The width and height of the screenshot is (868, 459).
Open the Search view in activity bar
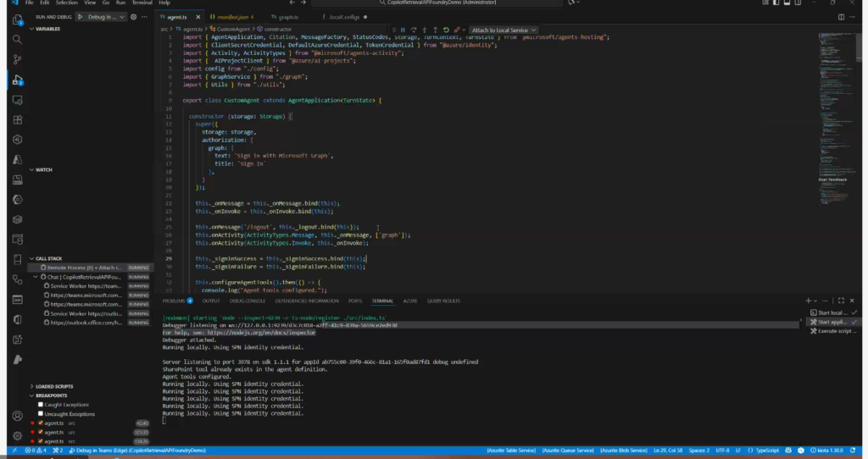[x=17, y=39]
